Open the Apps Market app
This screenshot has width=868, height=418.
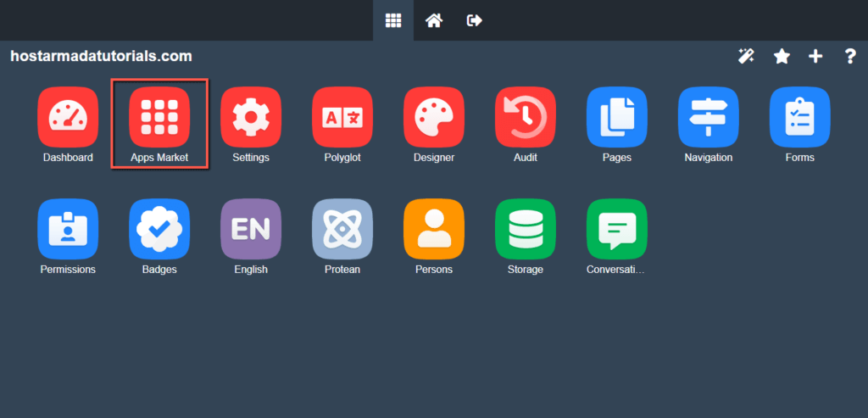pos(159,117)
